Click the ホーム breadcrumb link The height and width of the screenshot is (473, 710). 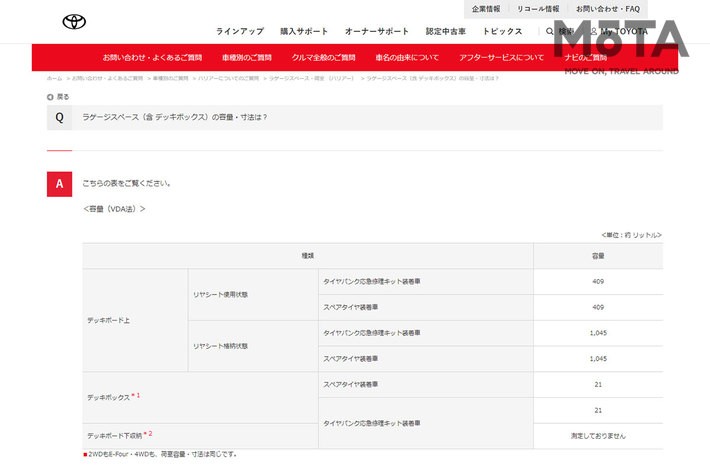54,78
